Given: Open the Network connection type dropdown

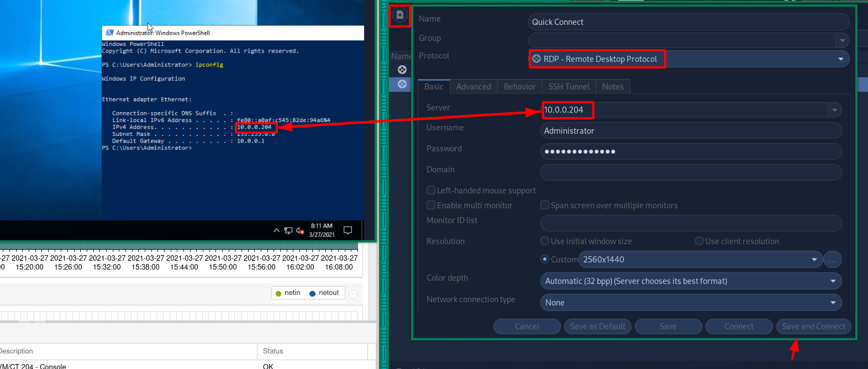Looking at the screenshot, I should [691, 303].
